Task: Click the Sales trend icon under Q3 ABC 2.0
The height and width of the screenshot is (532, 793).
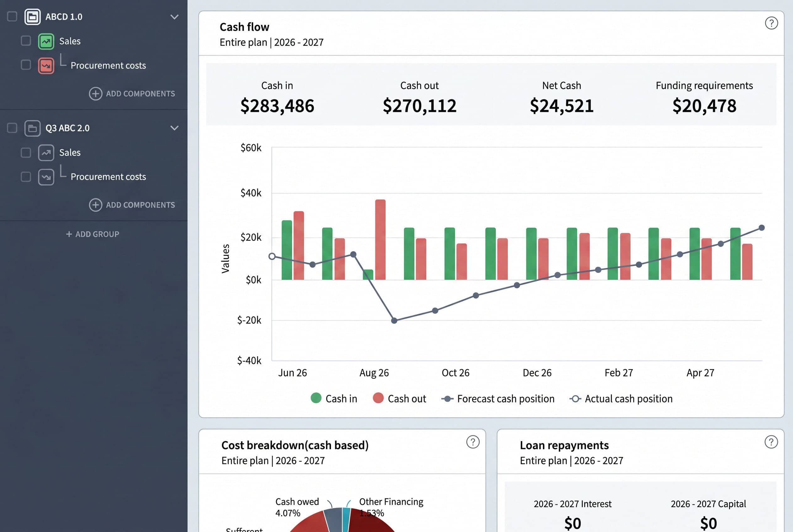Action: tap(46, 153)
